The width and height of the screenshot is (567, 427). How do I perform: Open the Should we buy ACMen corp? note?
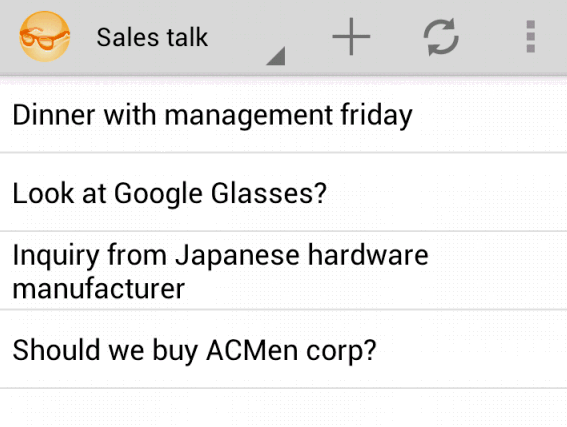(x=284, y=349)
